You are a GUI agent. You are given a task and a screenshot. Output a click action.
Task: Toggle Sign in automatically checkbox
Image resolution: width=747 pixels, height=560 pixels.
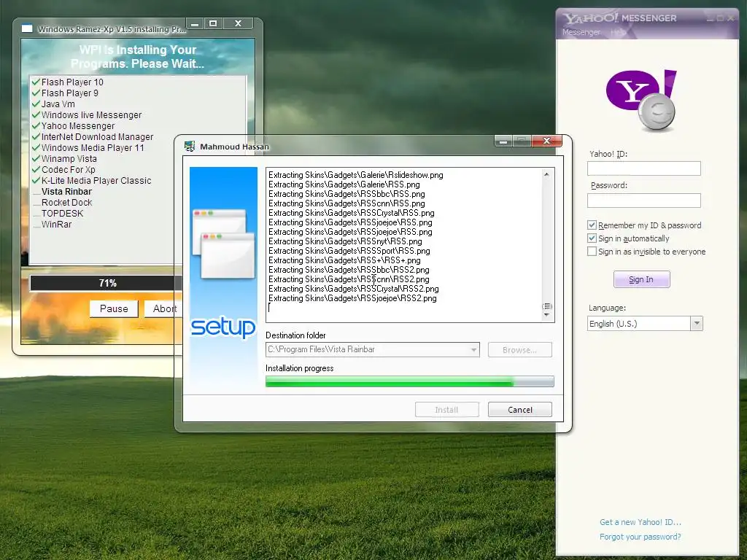click(x=592, y=238)
